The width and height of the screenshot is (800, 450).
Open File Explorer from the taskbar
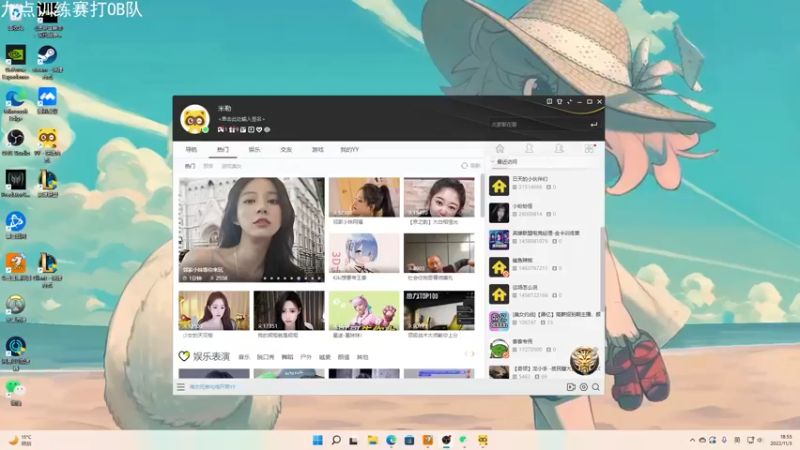coord(372,440)
